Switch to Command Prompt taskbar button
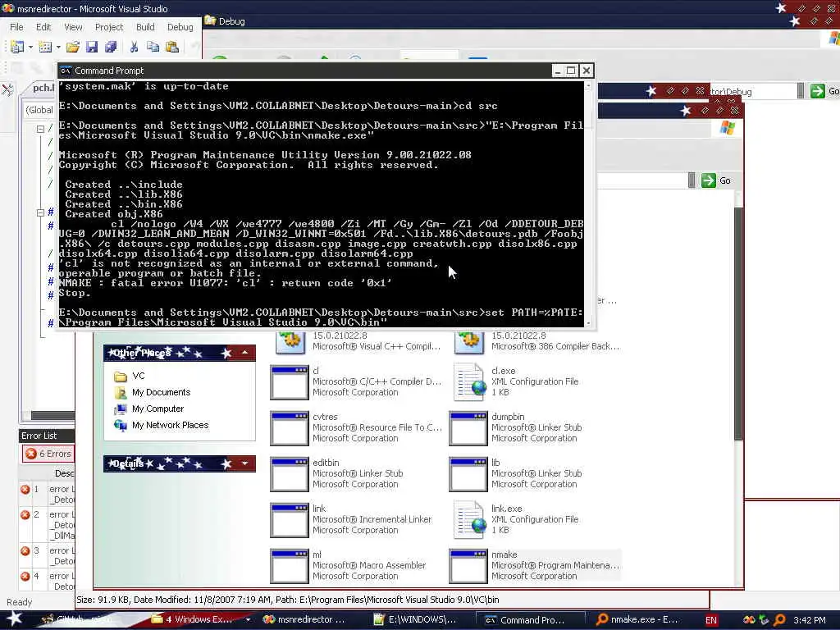The height and width of the screenshot is (630, 840). coord(531,620)
